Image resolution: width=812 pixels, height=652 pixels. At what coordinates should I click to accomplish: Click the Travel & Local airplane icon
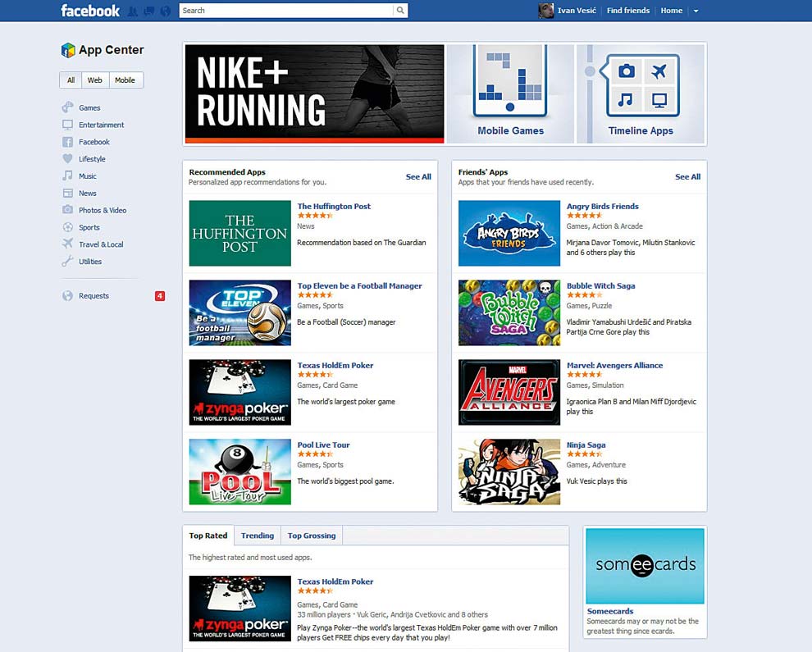coord(67,244)
